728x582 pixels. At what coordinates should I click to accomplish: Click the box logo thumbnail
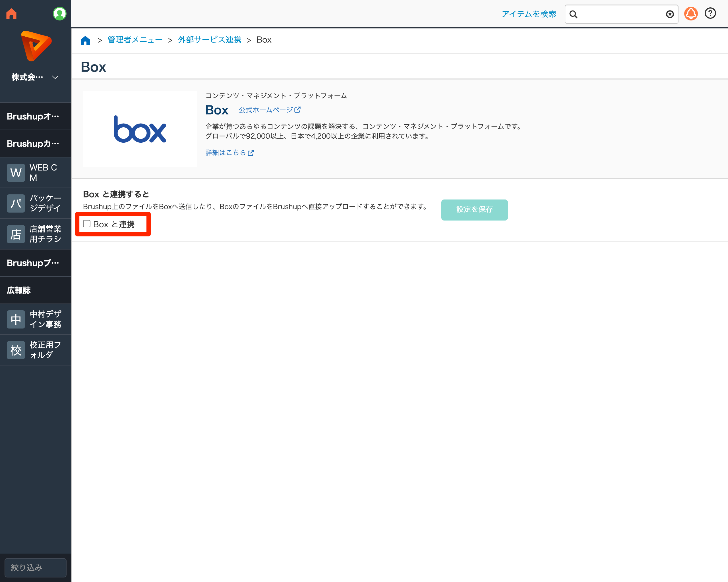tap(140, 129)
